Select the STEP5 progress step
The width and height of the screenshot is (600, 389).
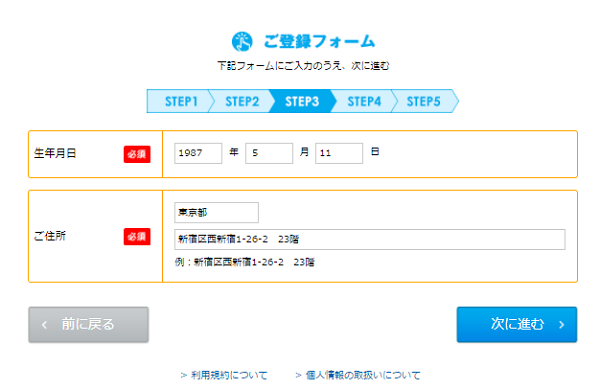click(x=424, y=101)
